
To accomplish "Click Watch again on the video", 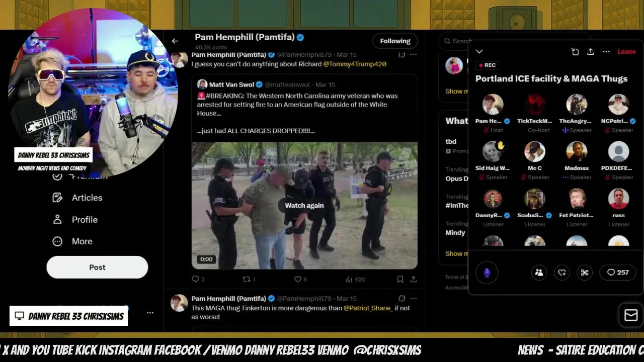I will click(304, 205).
